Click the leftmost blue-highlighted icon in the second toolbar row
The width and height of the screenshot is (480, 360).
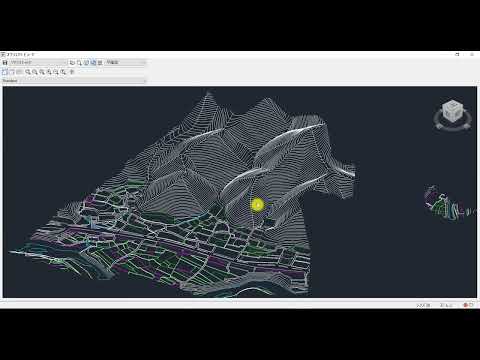[x=5, y=72]
